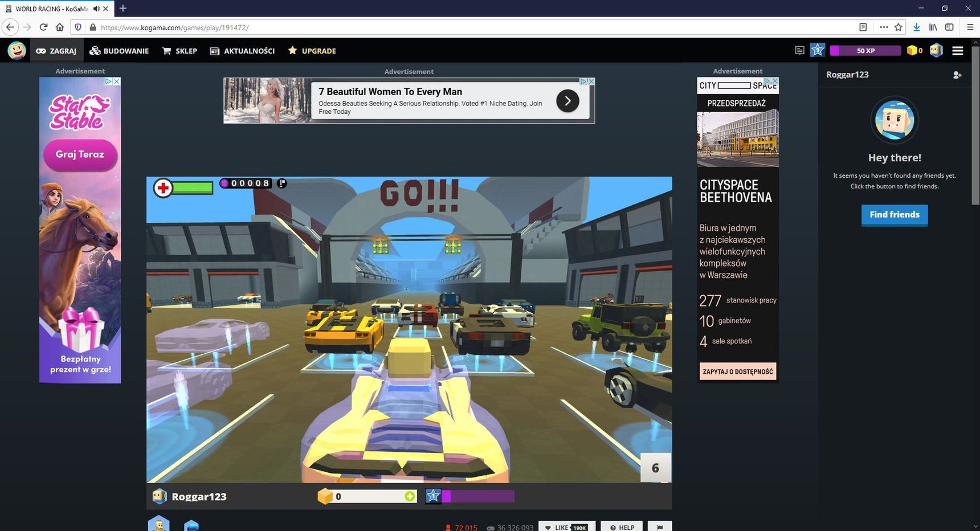Click the player count 72 015
The width and height of the screenshot is (980, 531).
tap(462, 528)
